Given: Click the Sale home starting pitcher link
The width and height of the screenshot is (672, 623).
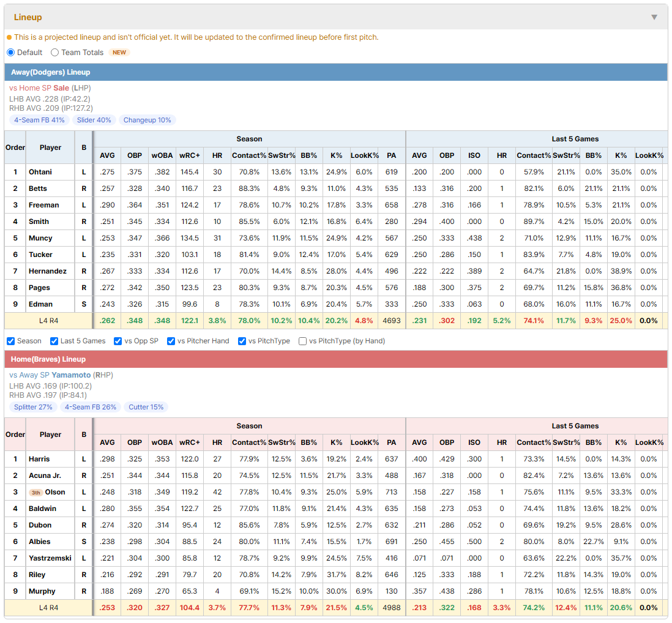Looking at the screenshot, I should (61, 88).
